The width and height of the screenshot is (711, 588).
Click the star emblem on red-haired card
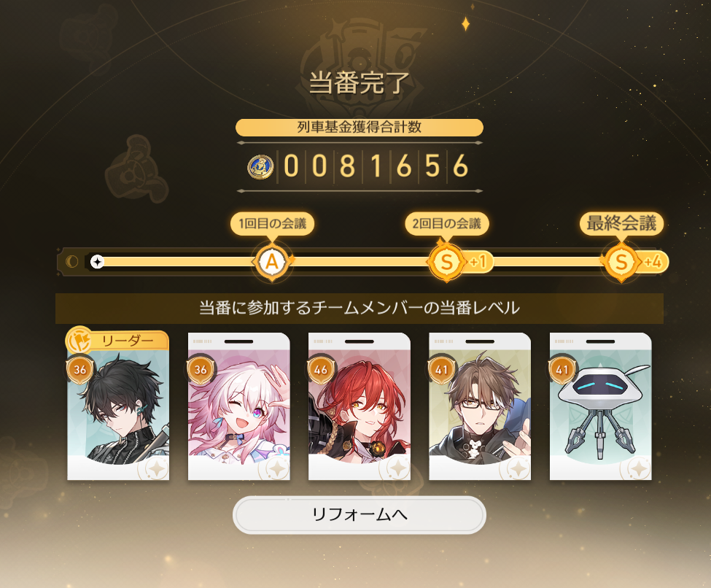point(397,469)
